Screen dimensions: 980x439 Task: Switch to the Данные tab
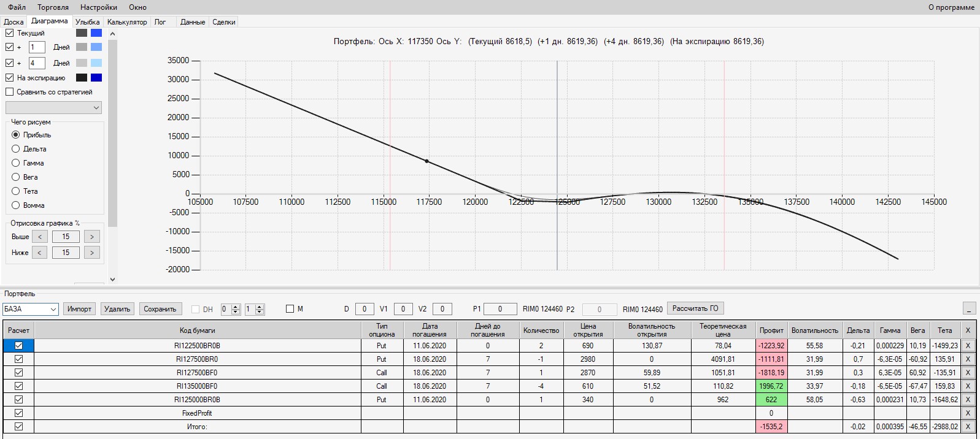(x=193, y=22)
